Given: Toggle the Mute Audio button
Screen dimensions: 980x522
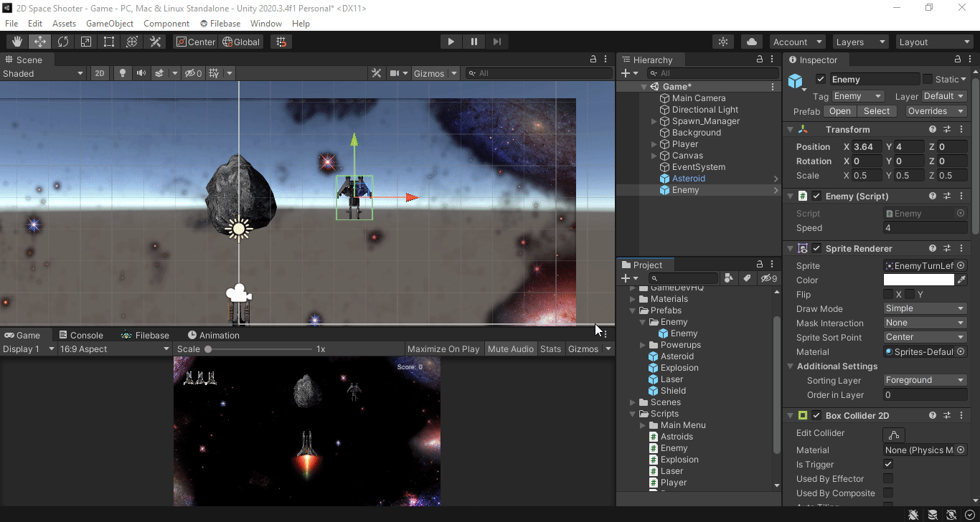Looking at the screenshot, I should tap(511, 349).
